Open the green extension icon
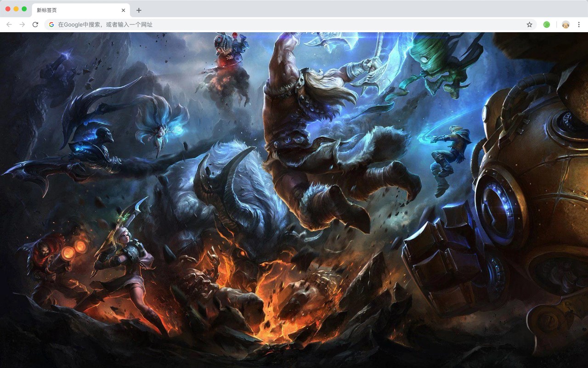The image size is (588, 368). [x=547, y=24]
